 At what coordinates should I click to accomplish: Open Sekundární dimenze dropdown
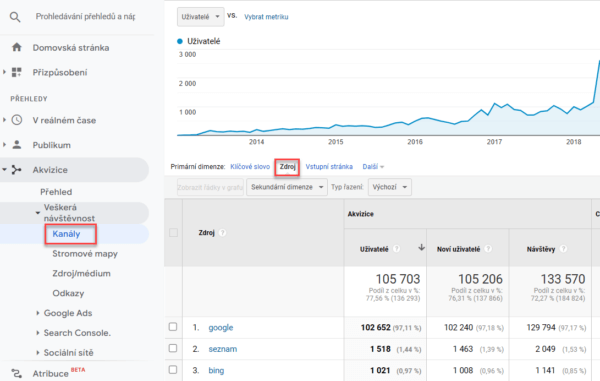click(287, 187)
